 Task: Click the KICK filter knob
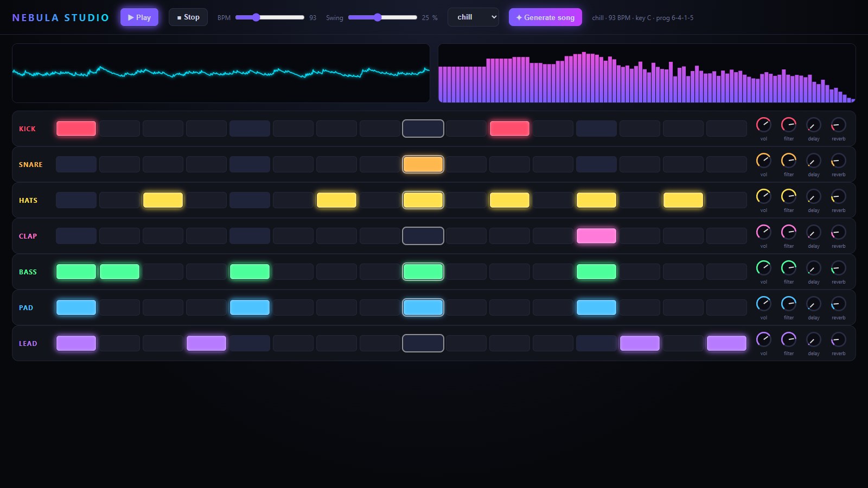click(x=789, y=125)
